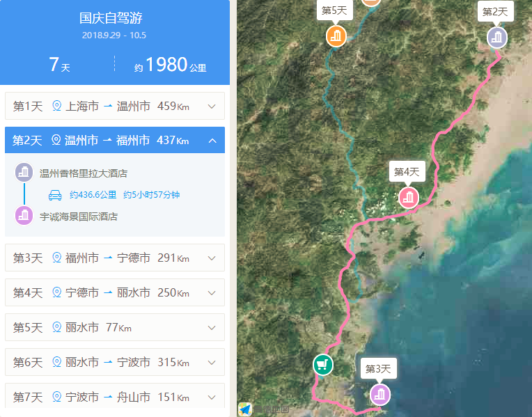
Task: Expand 第4天 宁德市 to 丽水市 chevron
Action: point(212,292)
